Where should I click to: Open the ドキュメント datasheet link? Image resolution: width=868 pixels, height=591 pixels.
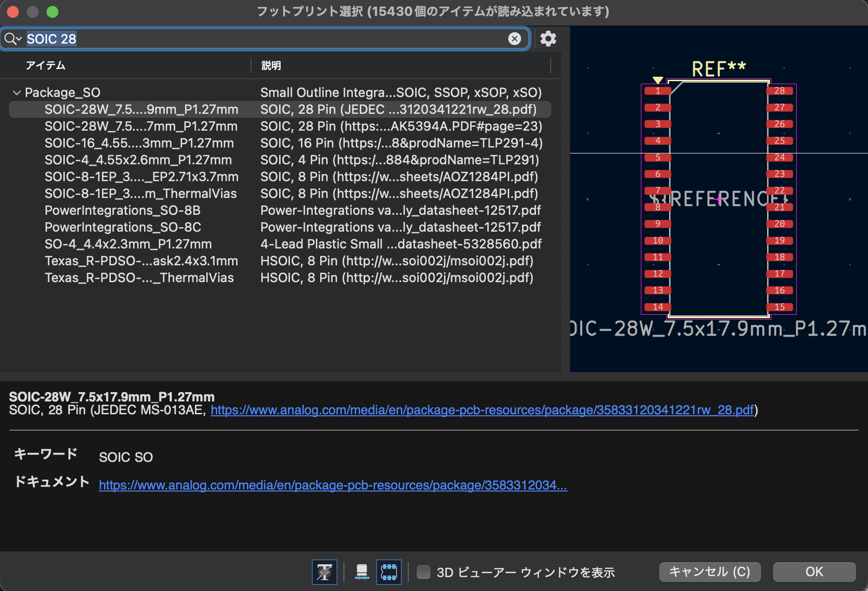click(x=333, y=485)
